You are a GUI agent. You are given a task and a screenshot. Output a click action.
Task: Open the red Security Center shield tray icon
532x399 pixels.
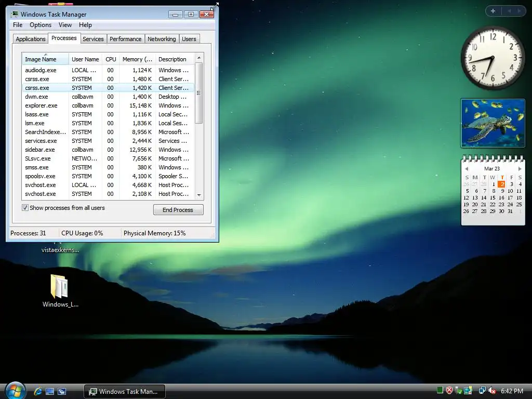click(x=449, y=391)
